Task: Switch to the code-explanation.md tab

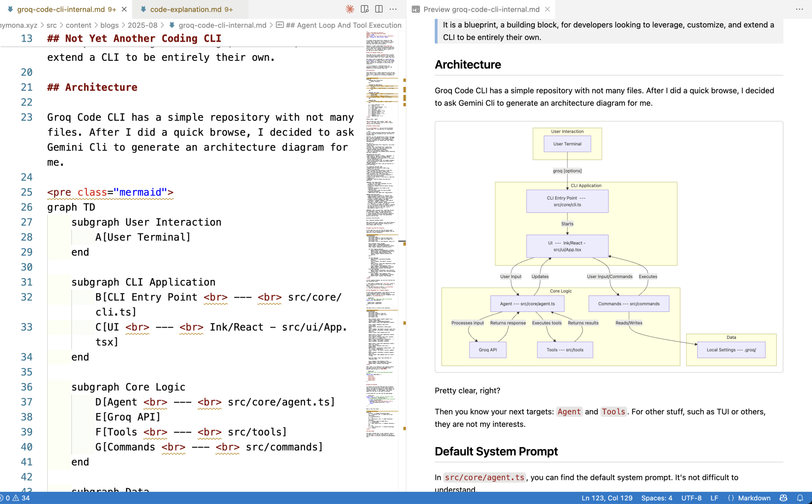Action: point(187,9)
